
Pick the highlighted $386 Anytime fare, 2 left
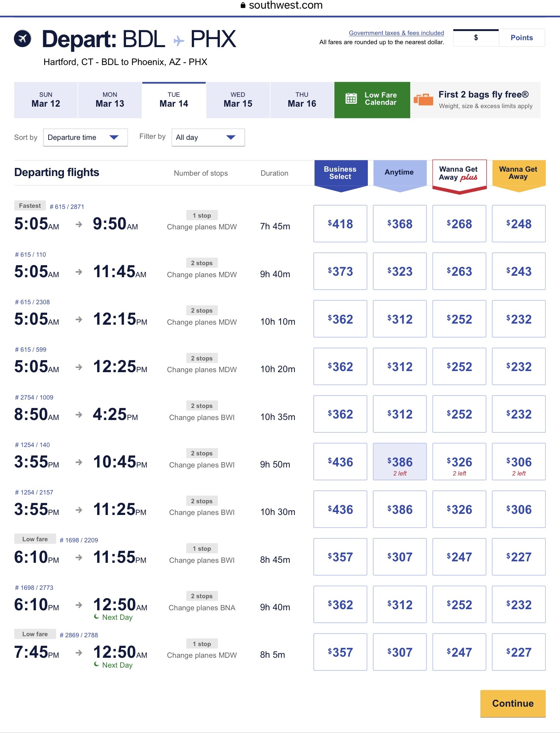tap(400, 462)
